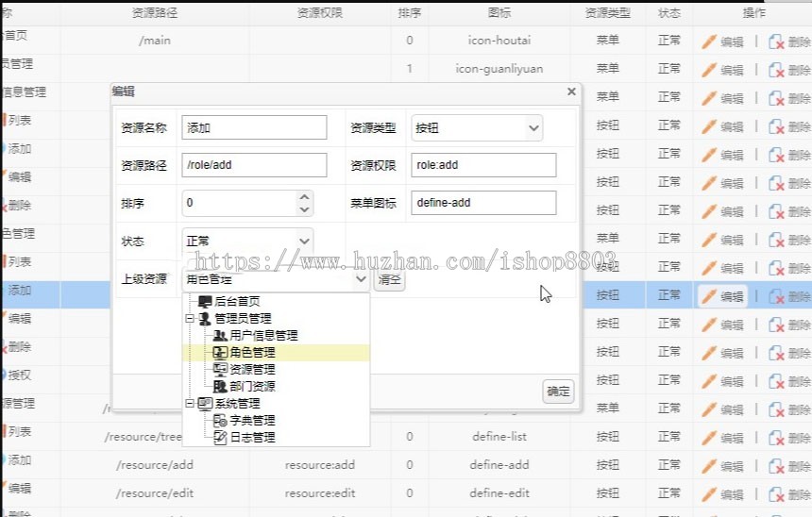Increase 排序 value with up arrow
The width and height of the screenshot is (812, 517).
click(x=304, y=196)
